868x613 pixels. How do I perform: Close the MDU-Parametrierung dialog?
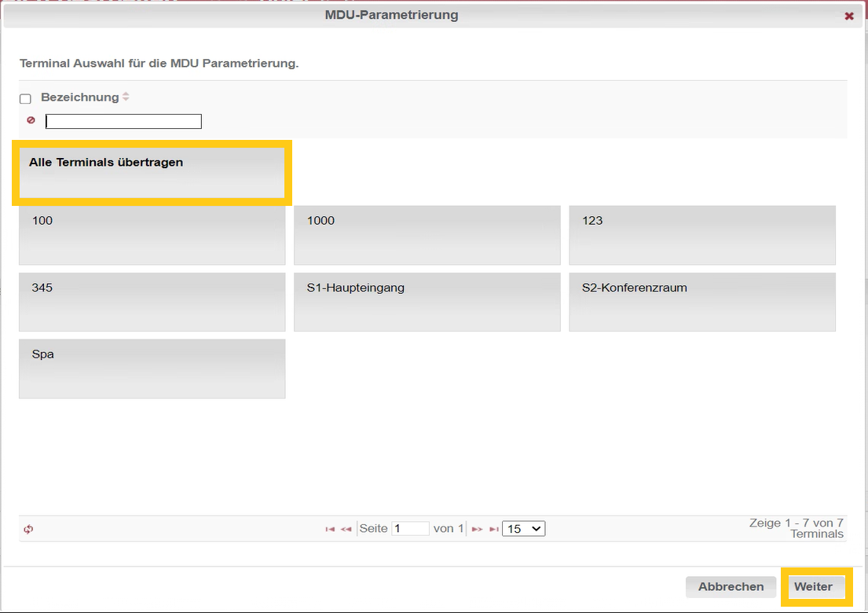pyautogui.click(x=848, y=16)
